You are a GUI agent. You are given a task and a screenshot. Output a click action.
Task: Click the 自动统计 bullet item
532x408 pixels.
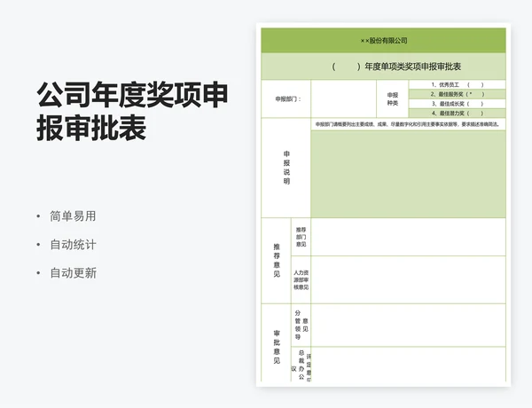(73, 244)
